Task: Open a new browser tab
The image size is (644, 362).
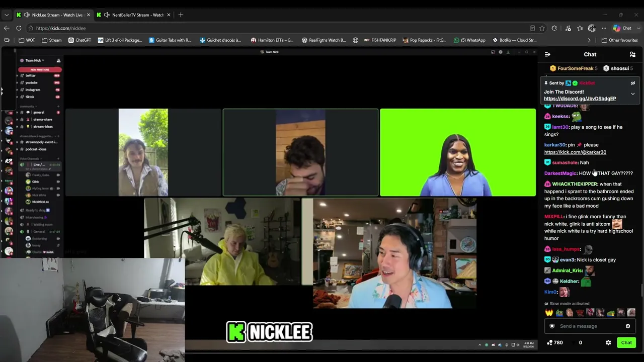Action: (x=181, y=15)
